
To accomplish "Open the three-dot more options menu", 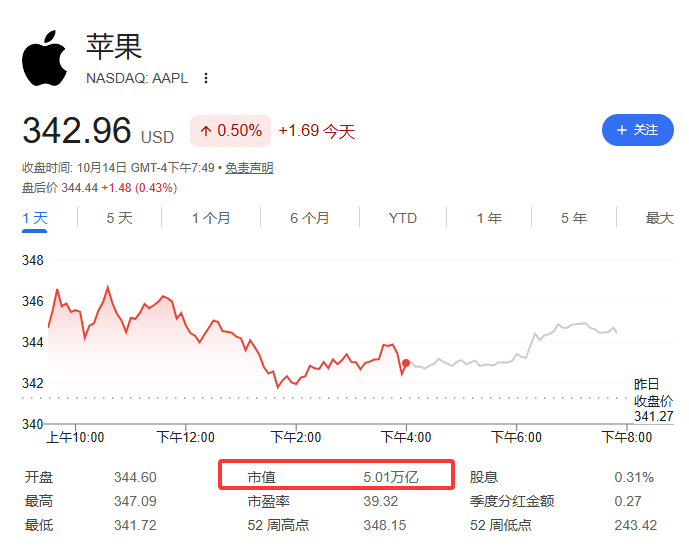I will tap(206, 78).
